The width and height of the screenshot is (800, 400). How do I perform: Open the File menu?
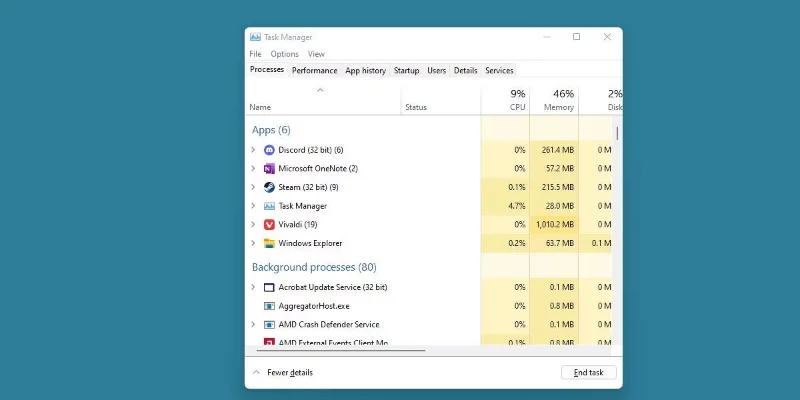255,54
